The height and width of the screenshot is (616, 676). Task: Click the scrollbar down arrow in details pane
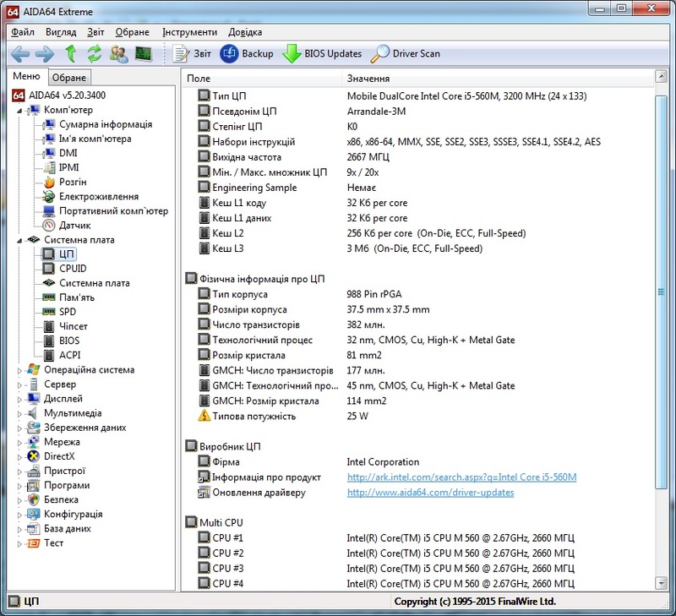click(661, 583)
